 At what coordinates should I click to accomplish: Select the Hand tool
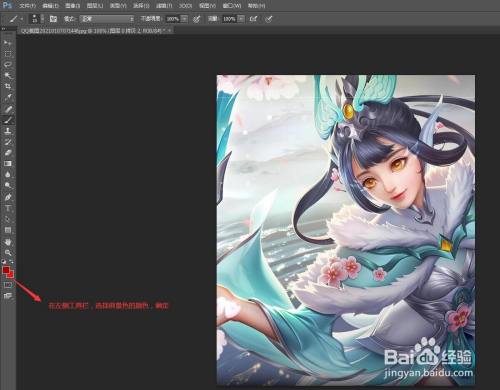pyautogui.click(x=8, y=241)
